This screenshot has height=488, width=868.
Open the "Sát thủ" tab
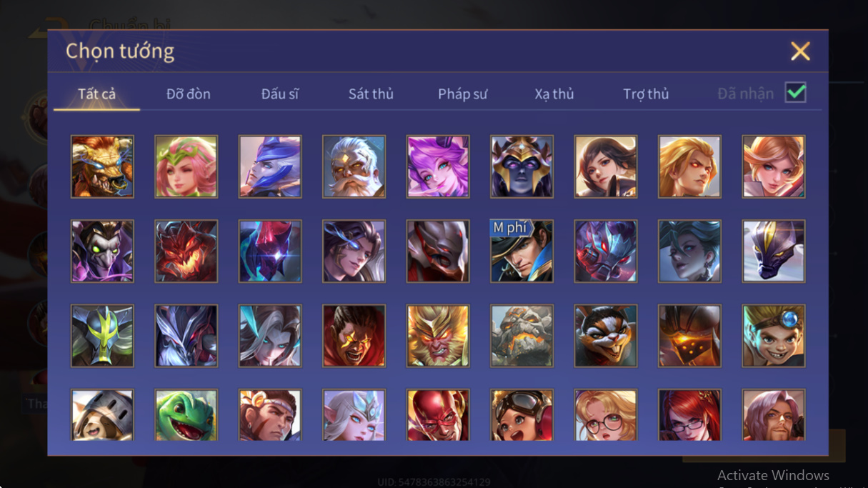(x=371, y=94)
